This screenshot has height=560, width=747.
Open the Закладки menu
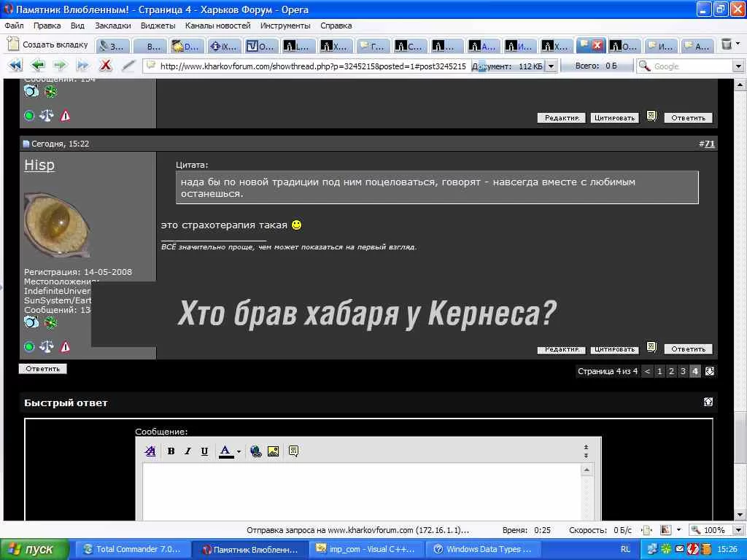[x=112, y=26]
